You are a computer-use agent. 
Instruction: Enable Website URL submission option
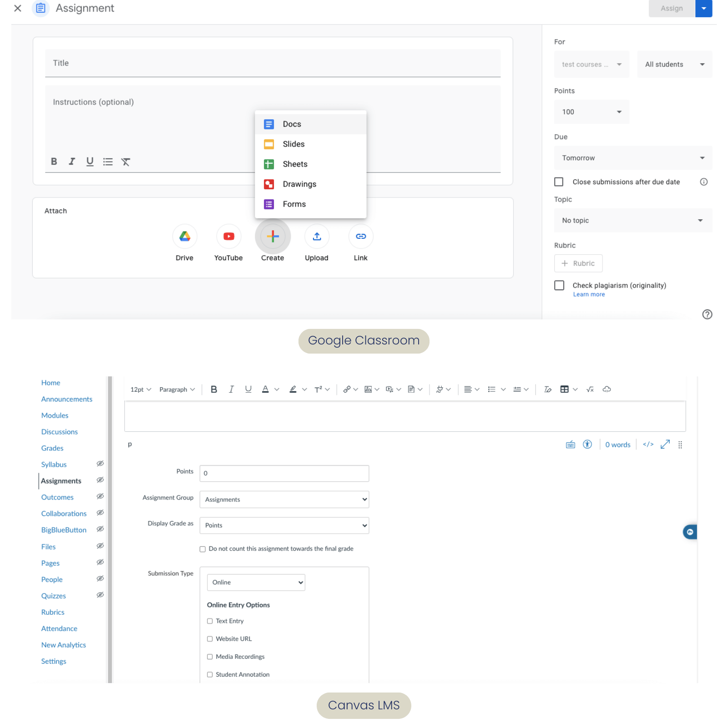point(210,639)
